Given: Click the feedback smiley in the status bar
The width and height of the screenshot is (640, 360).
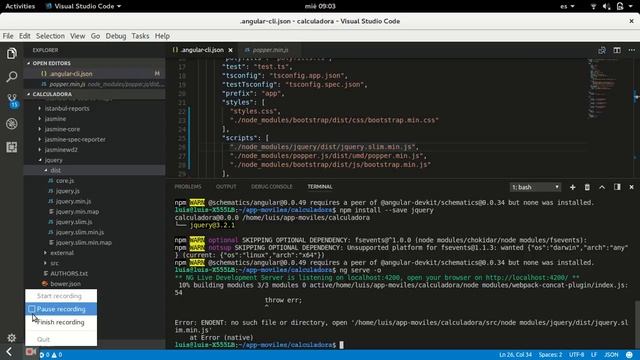Looking at the screenshot, I should 629,355.
